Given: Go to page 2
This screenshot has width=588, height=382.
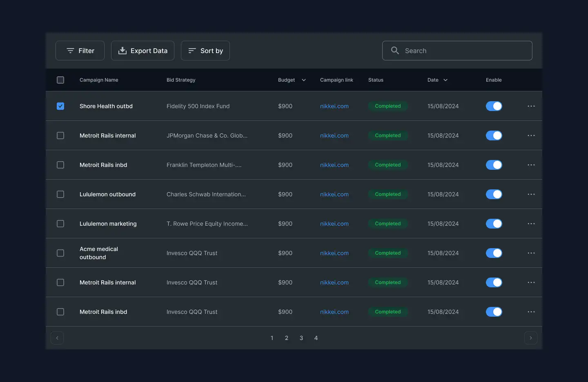Looking at the screenshot, I should click(287, 338).
